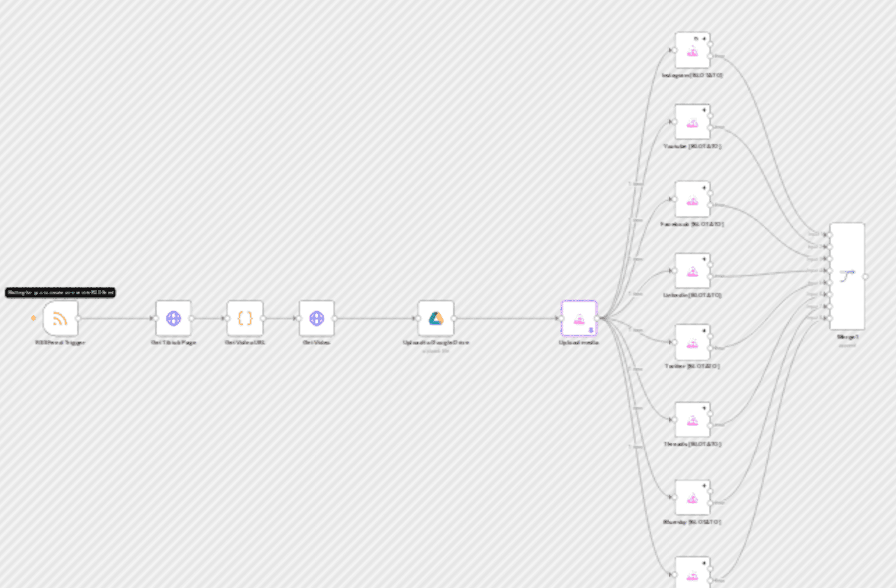896x588 pixels.
Task: Click the RSS Feed Trigger output connector
Action: click(x=78, y=318)
